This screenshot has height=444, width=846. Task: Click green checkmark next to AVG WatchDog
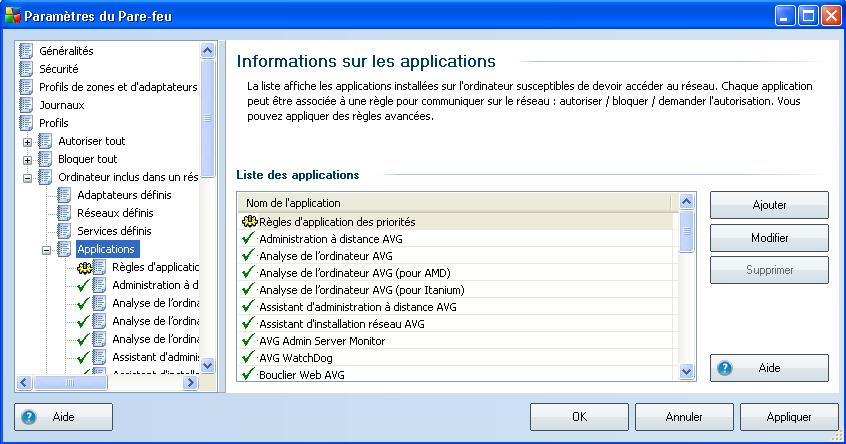(x=249, y=358)
